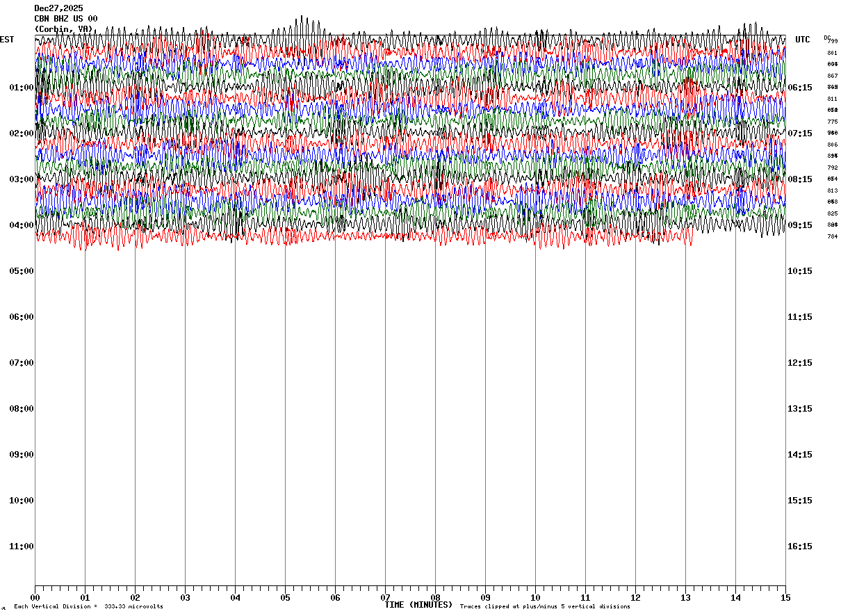Click the minute 07 axis tick label
This screenshot has width=841, height=616.
(x=385, y=597)
